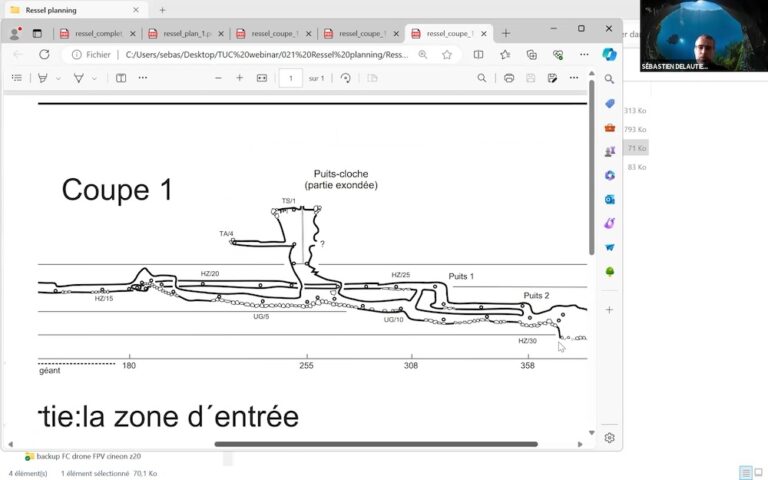View site information via Fichier icon
The width and height of the screenshot is (768, 480).
tap(91, 55)
